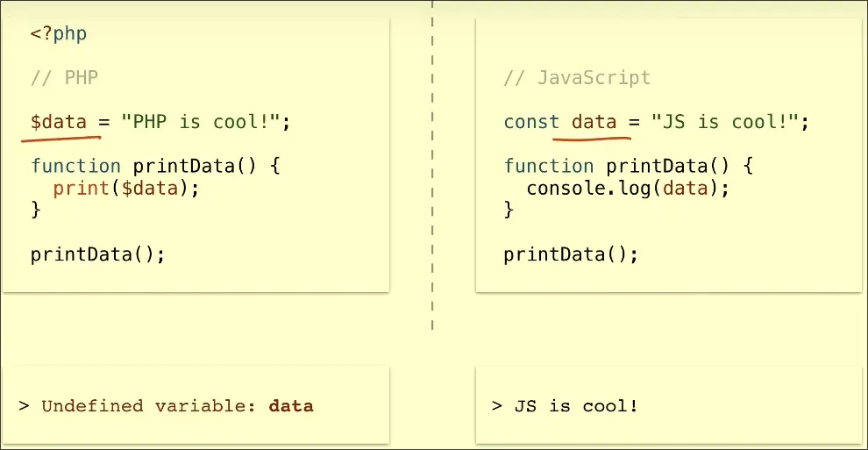This screenshot has width=868, height=450.
Task: Click the const keyword
Action: click(x=531, y=122)
